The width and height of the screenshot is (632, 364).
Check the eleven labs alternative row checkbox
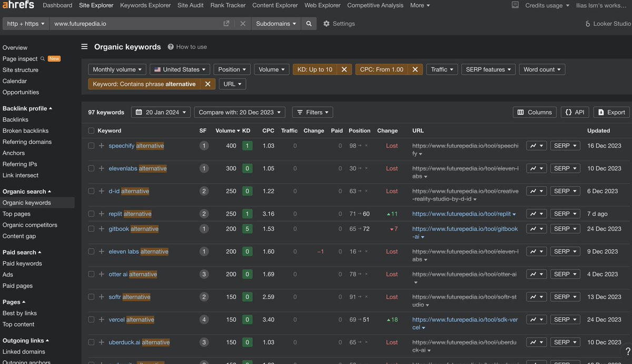91,251
